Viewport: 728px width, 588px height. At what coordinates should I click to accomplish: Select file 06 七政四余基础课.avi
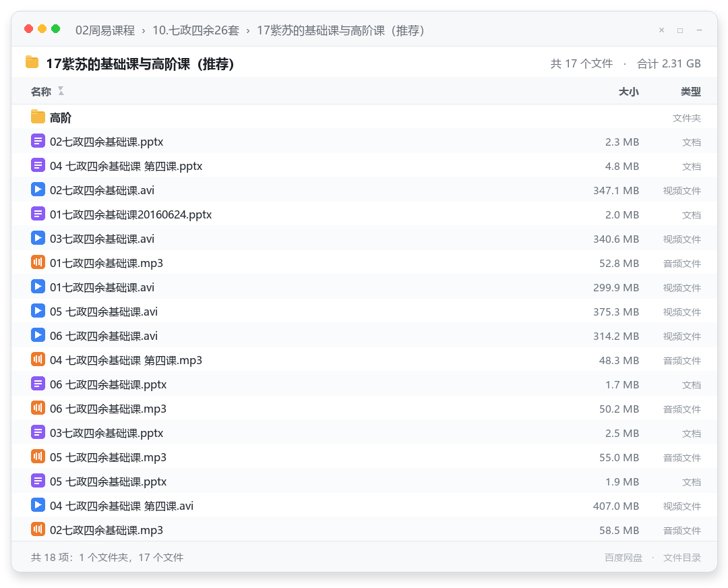pos(104,336)
